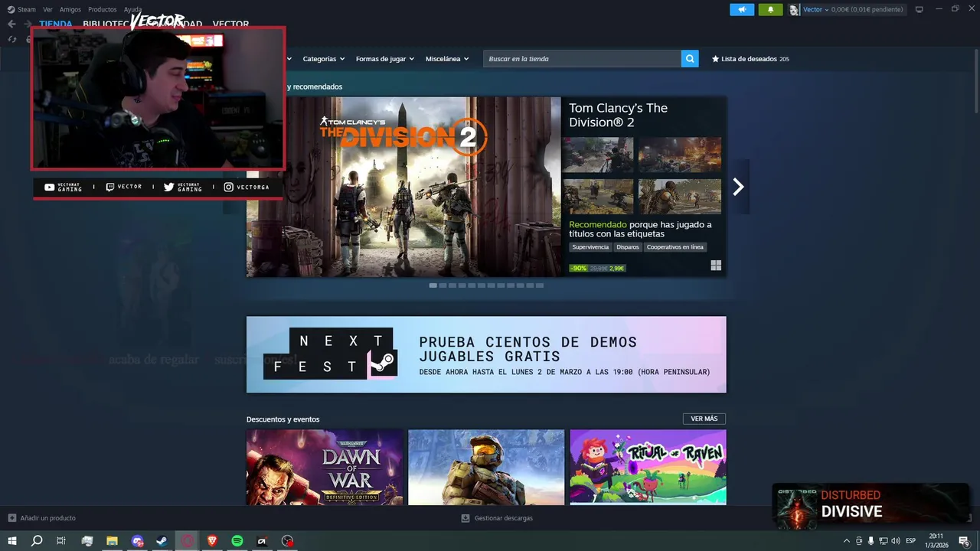Viewport: 980px width, 551px height.
Task: Open Windows taskbar search
Action: pyautogui.click(x=37, y=541)
